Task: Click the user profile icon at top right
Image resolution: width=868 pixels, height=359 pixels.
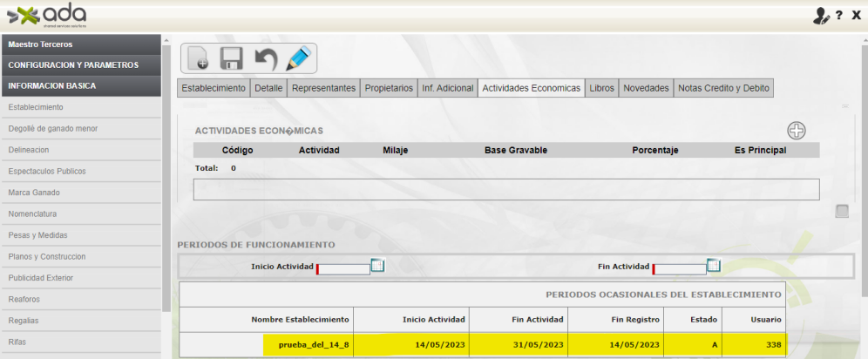Action: tap(820, 16)
